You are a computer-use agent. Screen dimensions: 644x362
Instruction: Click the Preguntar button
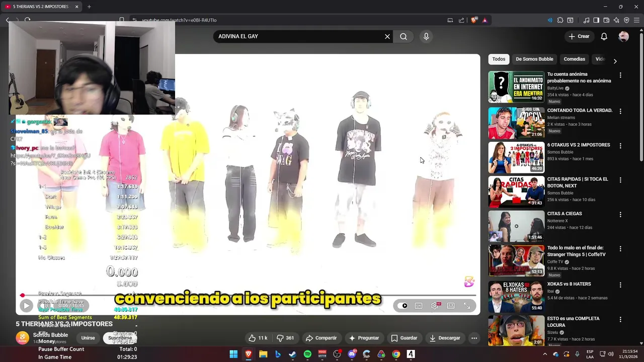pyautogui.click(x=364, y=338)
